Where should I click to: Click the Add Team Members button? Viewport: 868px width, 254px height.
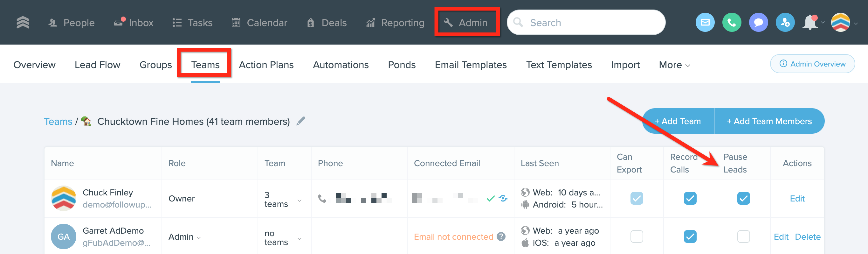(769, 121)
